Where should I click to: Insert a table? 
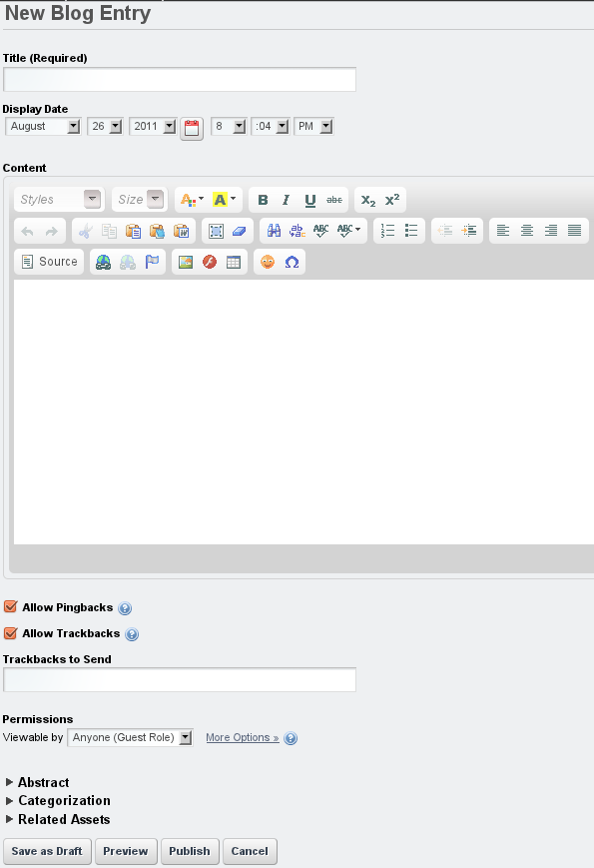(234, 262)
